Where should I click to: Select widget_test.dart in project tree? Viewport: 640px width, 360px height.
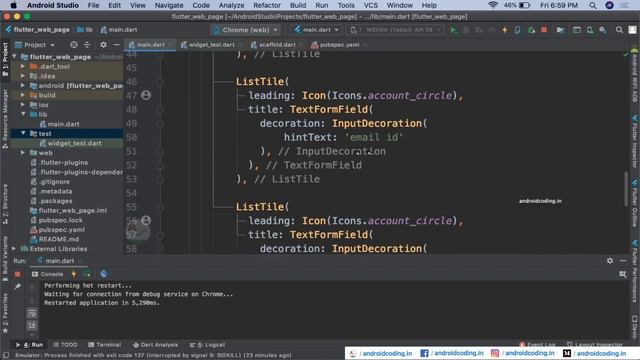coord(70,143)
